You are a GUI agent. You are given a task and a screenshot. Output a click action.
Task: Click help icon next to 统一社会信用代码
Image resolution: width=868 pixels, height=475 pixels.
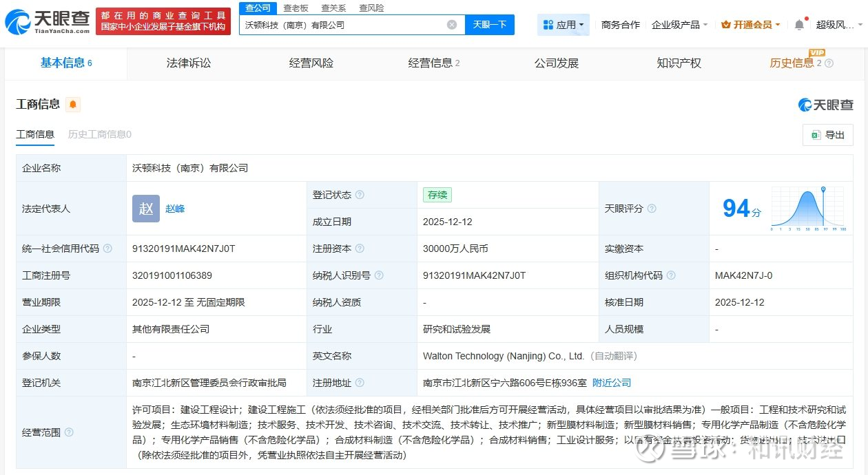(107, 249)
